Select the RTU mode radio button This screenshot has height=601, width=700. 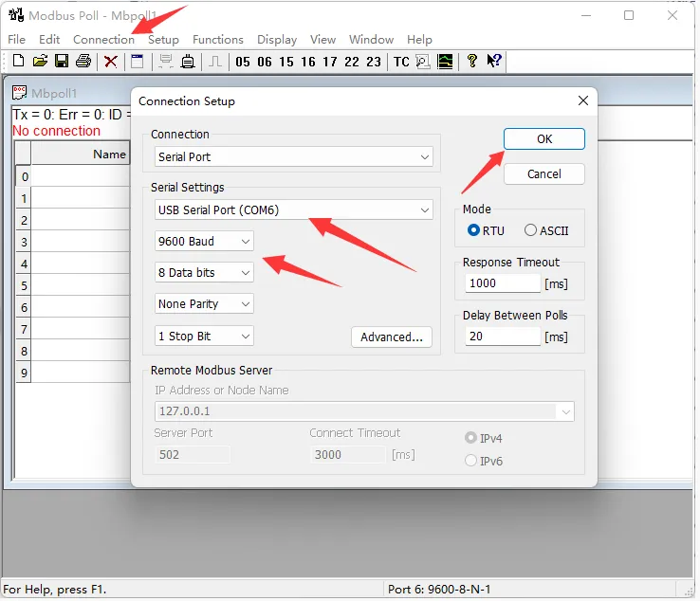[474, 230]
